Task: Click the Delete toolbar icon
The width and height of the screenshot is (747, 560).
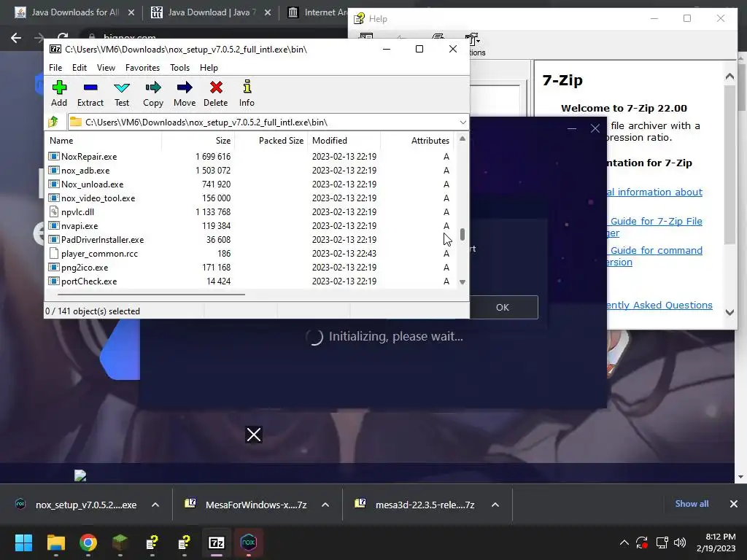Action: tap(216, 93)
